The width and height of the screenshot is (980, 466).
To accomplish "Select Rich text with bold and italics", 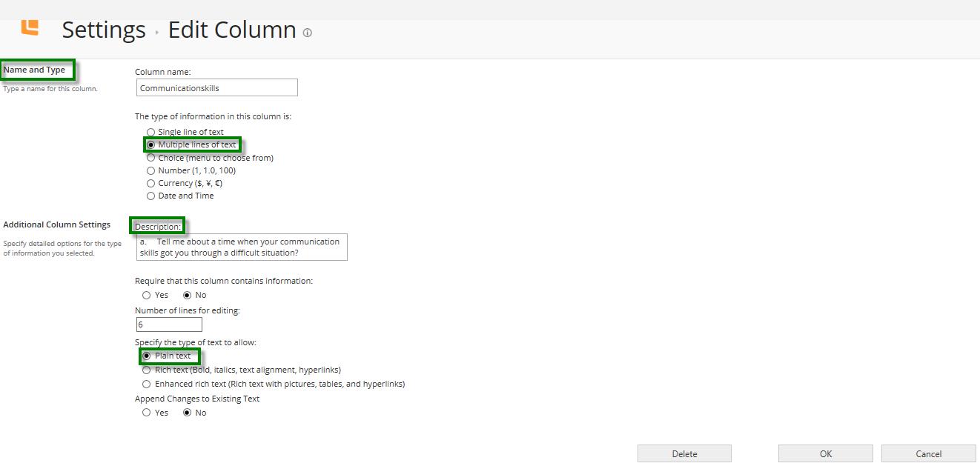I will [146, 370].
